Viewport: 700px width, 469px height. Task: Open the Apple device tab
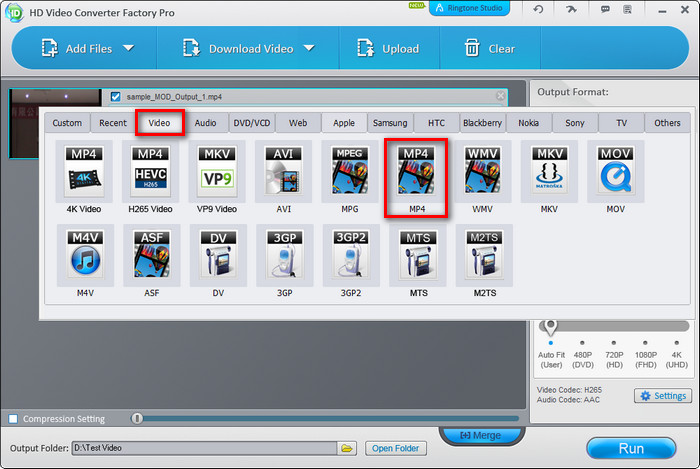(x=343, y=123)
